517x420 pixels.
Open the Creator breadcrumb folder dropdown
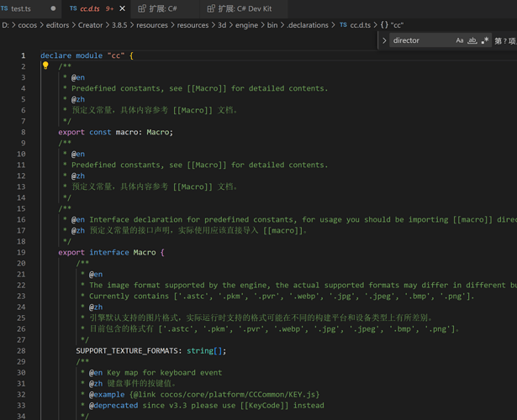pyautogui.click(x=90, y=25)
